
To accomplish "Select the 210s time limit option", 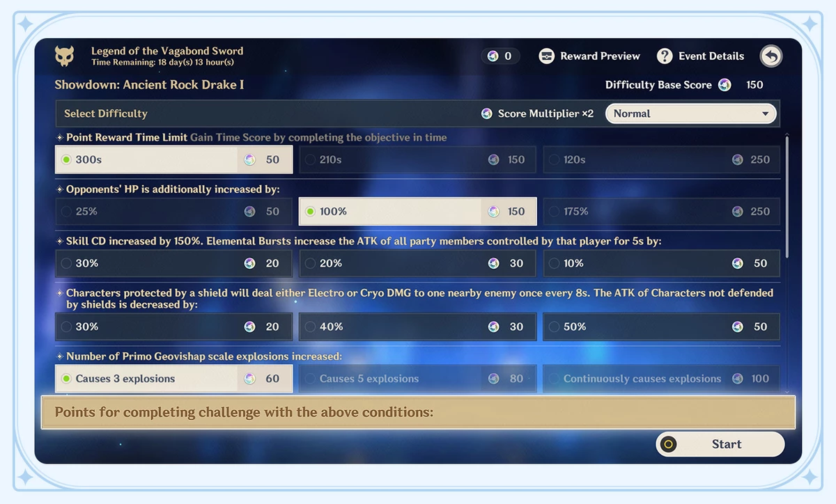I will pos(418,159).
